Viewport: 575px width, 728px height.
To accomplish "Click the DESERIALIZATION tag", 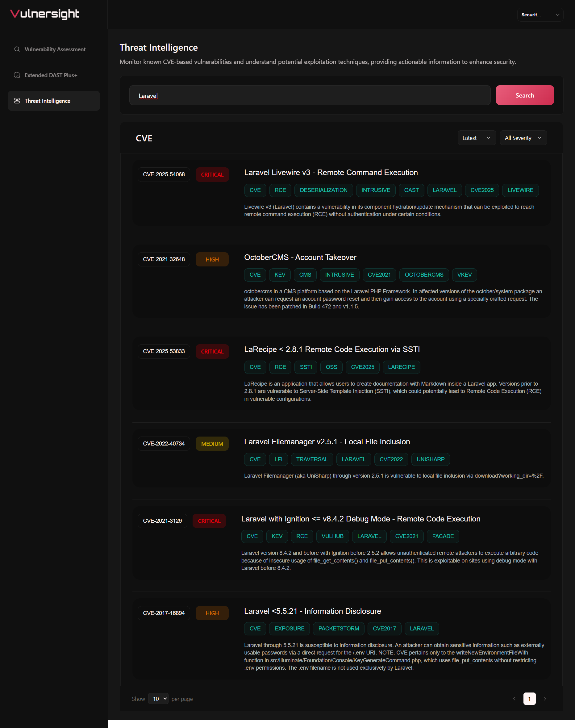I will click(x=323, y=190).
